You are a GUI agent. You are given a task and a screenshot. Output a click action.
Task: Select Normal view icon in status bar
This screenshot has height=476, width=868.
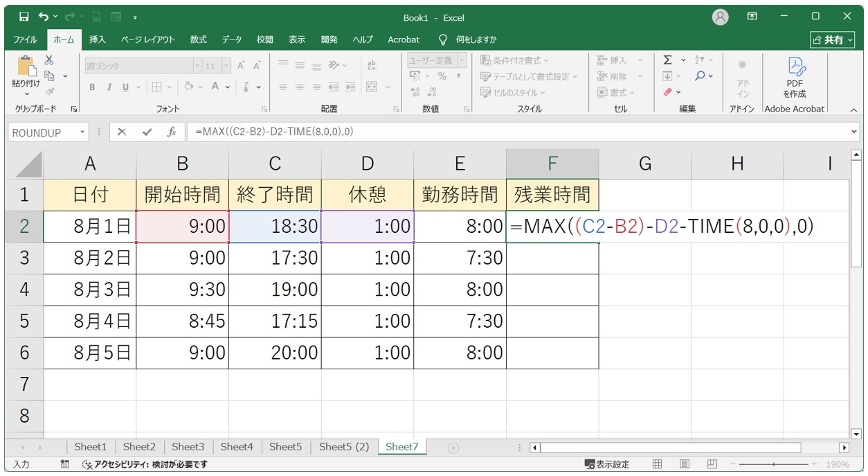[x=658, y=464]
